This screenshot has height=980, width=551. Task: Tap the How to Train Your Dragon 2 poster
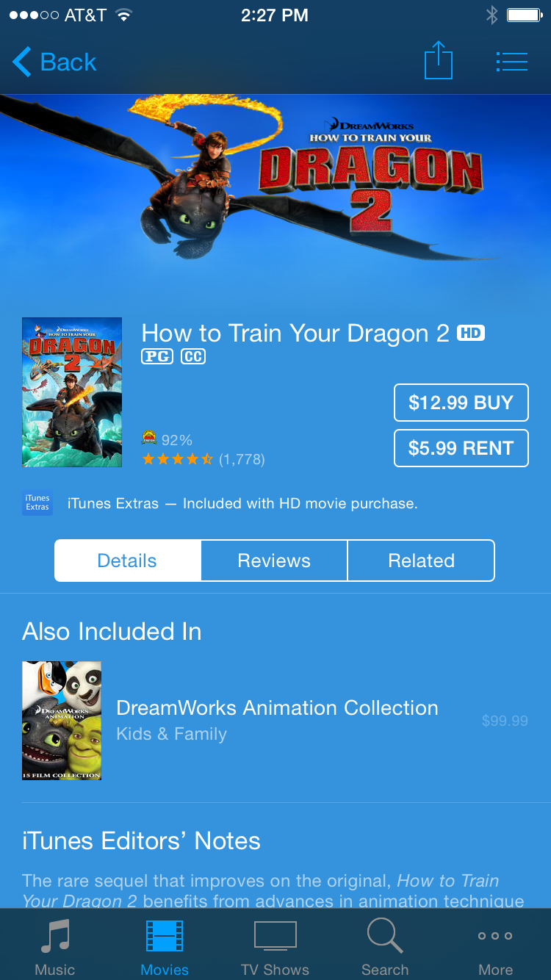(72, 392)
